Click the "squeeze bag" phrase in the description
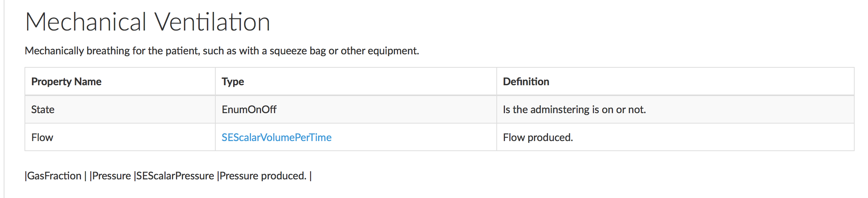This screenshot has width=868, height=198. (x=298, y=51)
